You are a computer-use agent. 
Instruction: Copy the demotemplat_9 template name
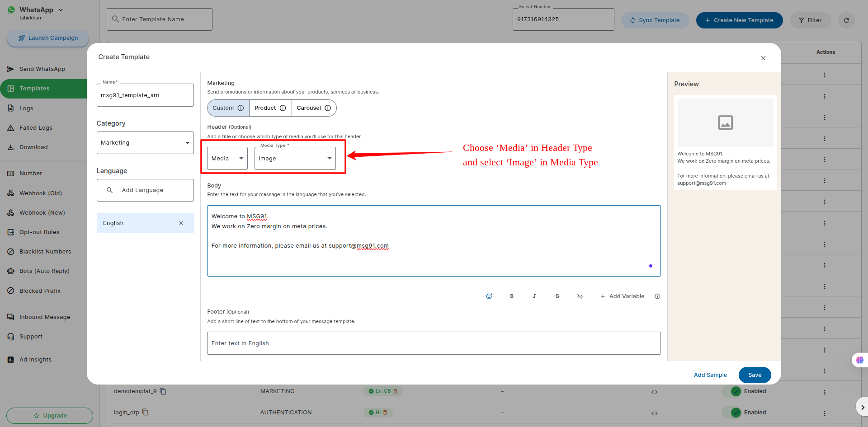163,391
